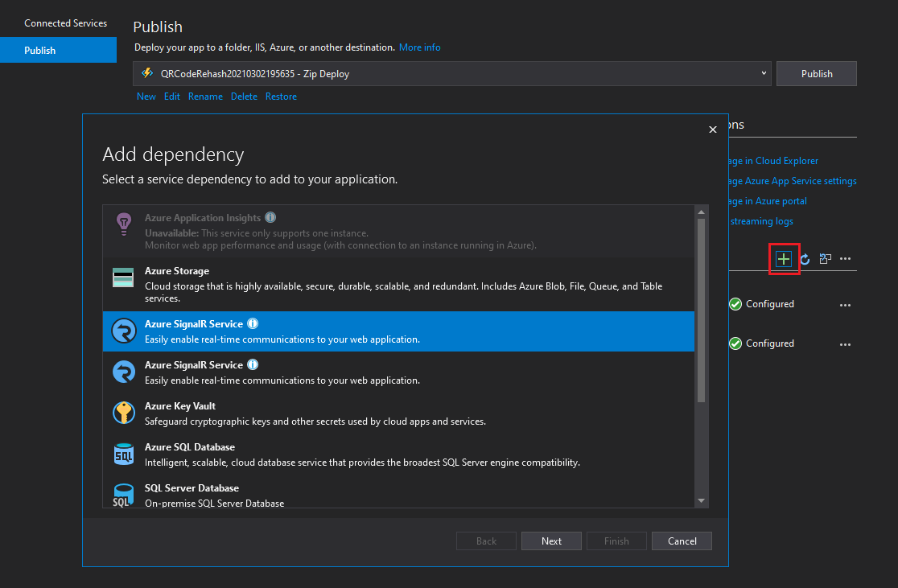Close the Add dependency dialog
Image resolution: width=898 pixels, height=588 pixels.
(712, 130)
